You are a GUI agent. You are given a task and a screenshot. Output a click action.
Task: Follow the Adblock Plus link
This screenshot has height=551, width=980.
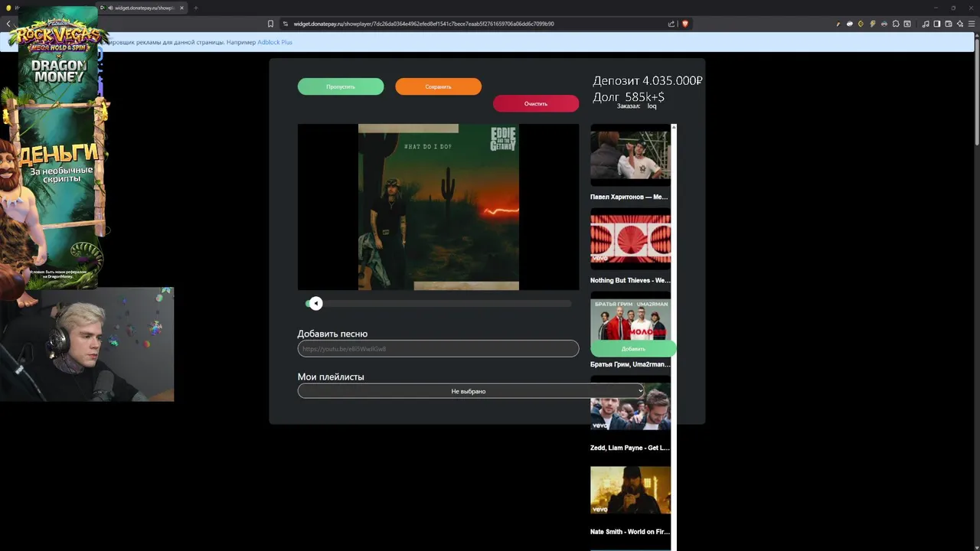click(x=275, y=42)
